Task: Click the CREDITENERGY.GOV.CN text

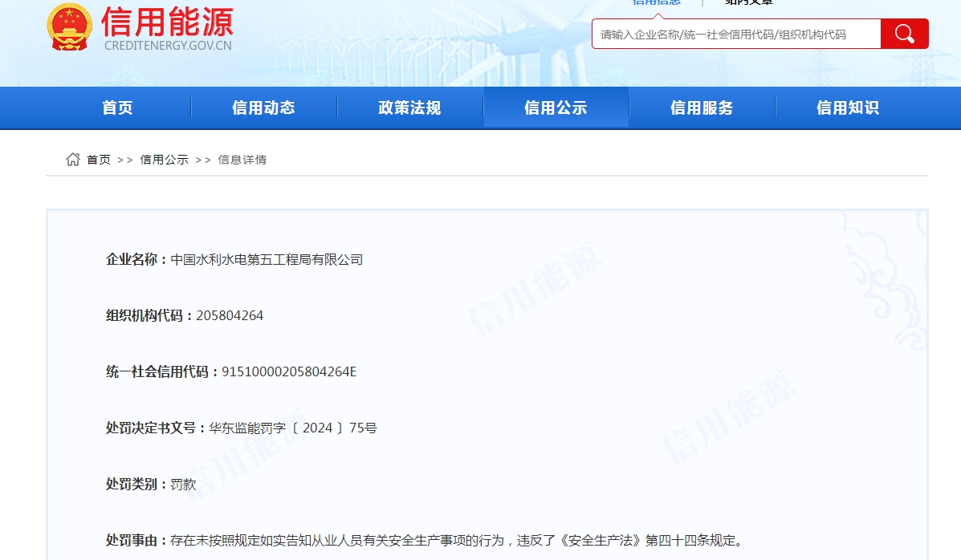Action: [x=168, y=46]
